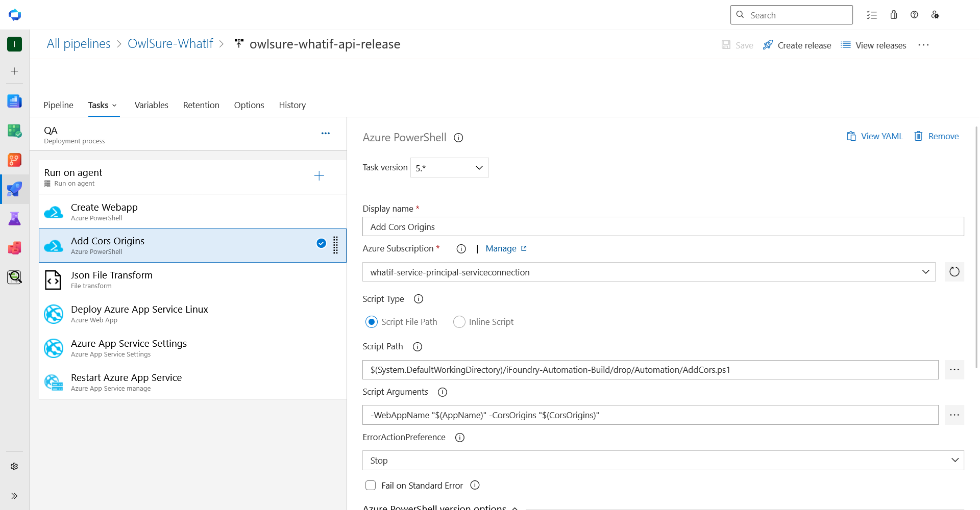This screenshot has width=980, height=510.
Task: Switch to the Pipeline tab
Action: [58, 105]
